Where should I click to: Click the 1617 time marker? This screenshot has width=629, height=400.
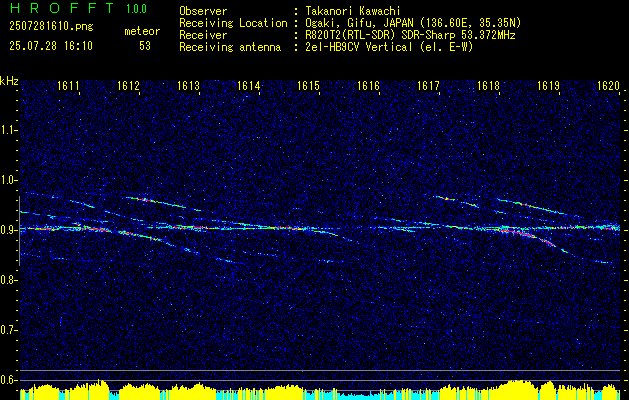[x=428, y=85]
